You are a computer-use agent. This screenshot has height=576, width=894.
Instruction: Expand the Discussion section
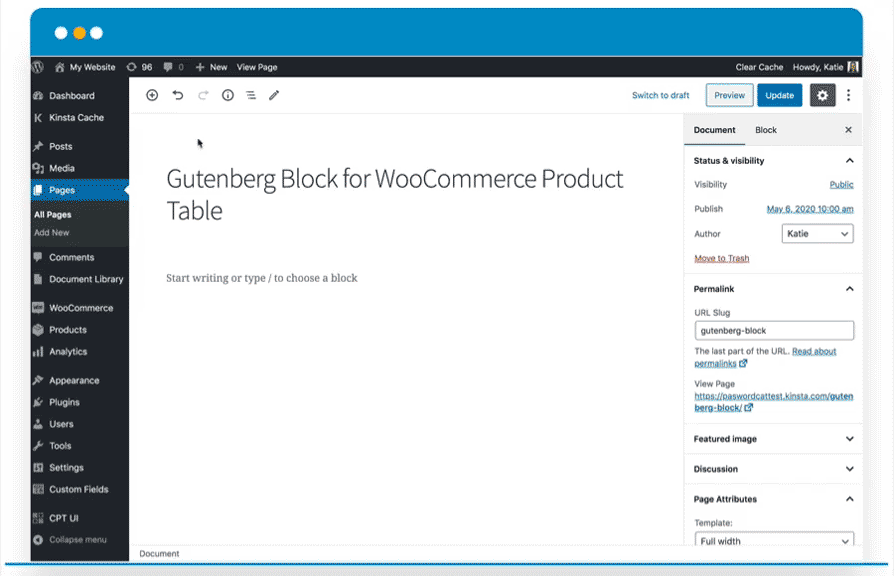774,469
